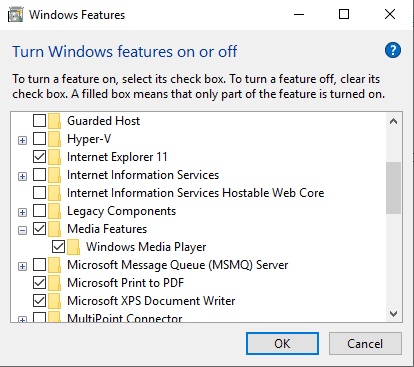Select the Media Features folder icon
The height and width of the screenshot is (367, 414).
click(54, 229)
